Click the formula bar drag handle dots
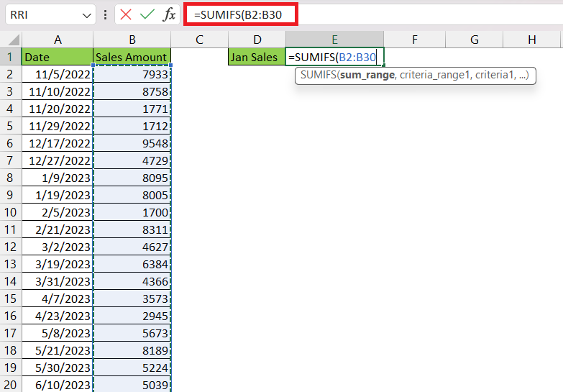 pos(105,14)
